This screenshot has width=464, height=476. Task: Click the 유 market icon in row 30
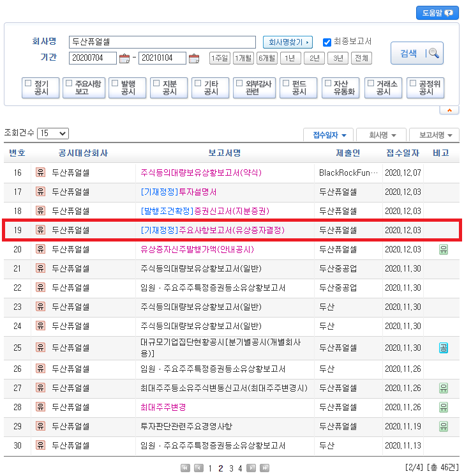point(40,445)
